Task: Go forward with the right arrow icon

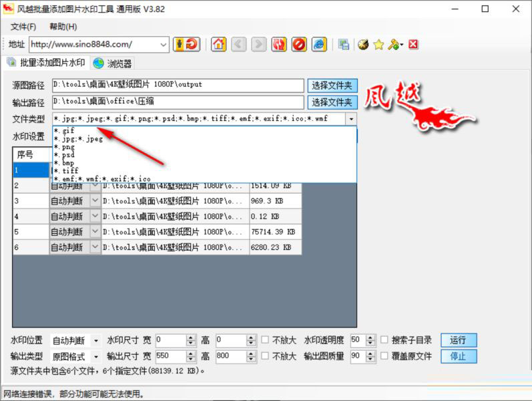Action: (x=258, y=44)
